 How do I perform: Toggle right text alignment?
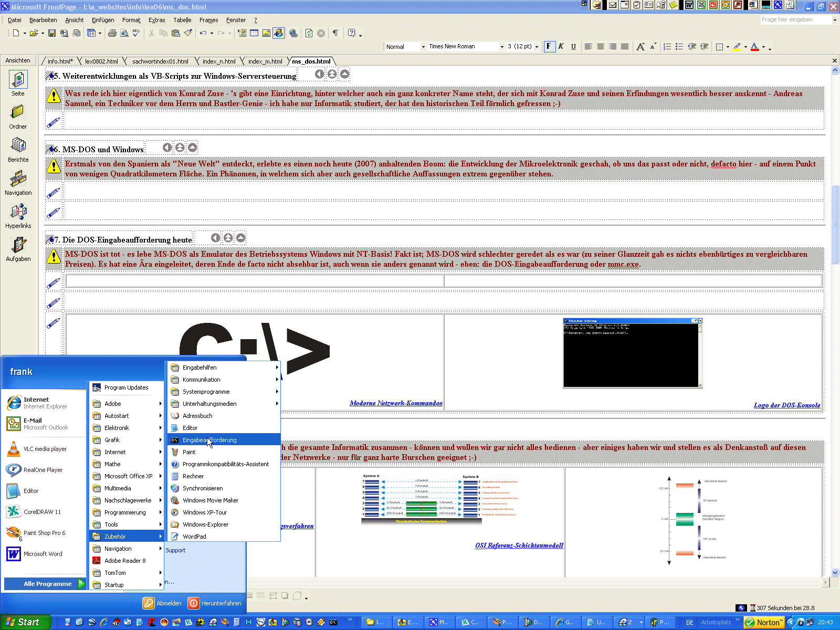[x=613, y=47]
